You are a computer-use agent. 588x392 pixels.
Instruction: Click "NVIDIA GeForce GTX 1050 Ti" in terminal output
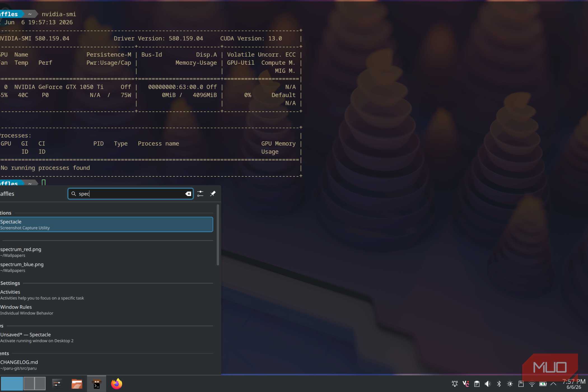pos(59,87)
